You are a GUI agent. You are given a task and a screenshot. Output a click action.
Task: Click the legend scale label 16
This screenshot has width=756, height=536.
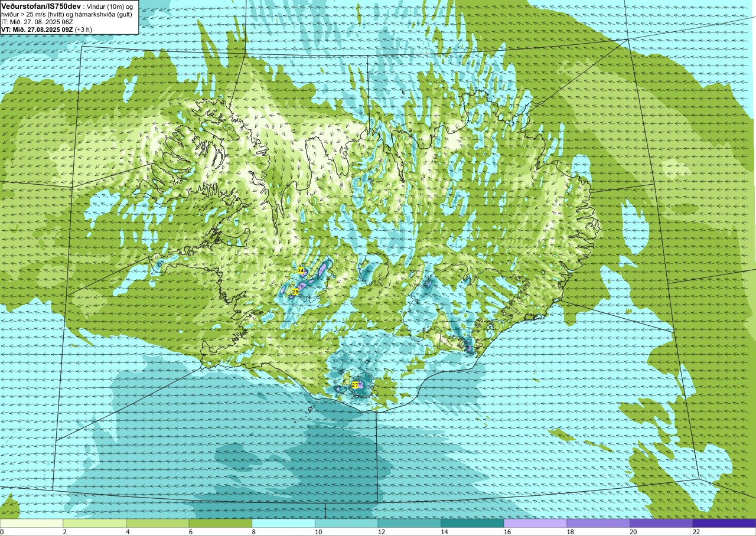507,532
